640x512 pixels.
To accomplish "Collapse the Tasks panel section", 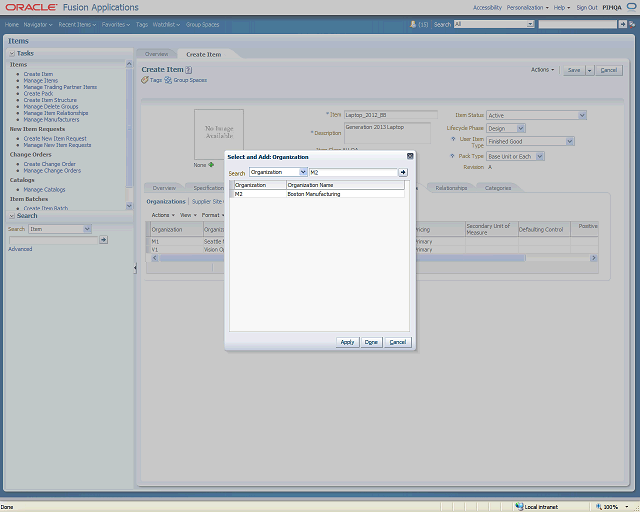I will click(12, 53).
